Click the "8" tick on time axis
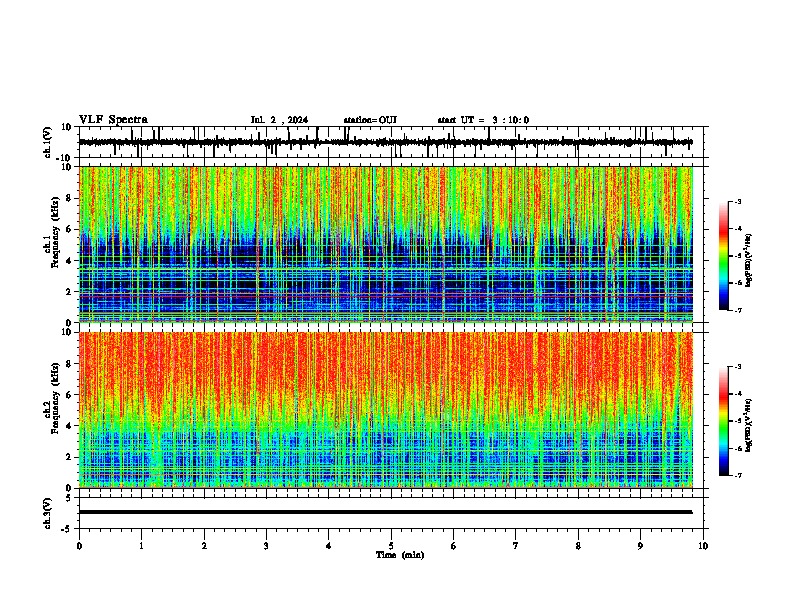Screen dimensions: 792x612 (578, 546)
